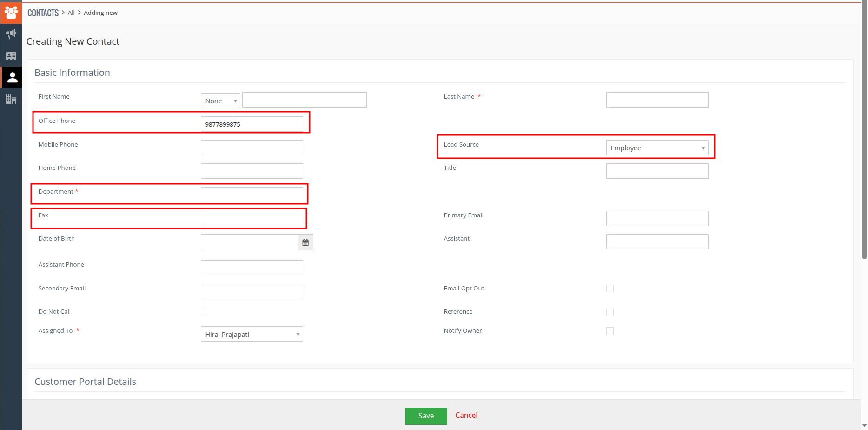Check the Reference checkbox
This screenshot has height=430, width=868.
610,312
